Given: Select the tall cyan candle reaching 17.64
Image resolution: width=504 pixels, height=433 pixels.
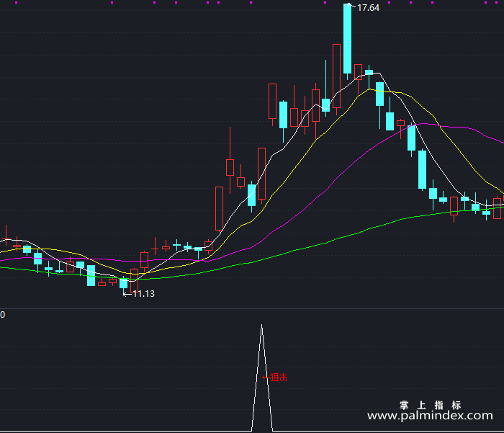Looking at the screenshot, I should click(347, 39).
